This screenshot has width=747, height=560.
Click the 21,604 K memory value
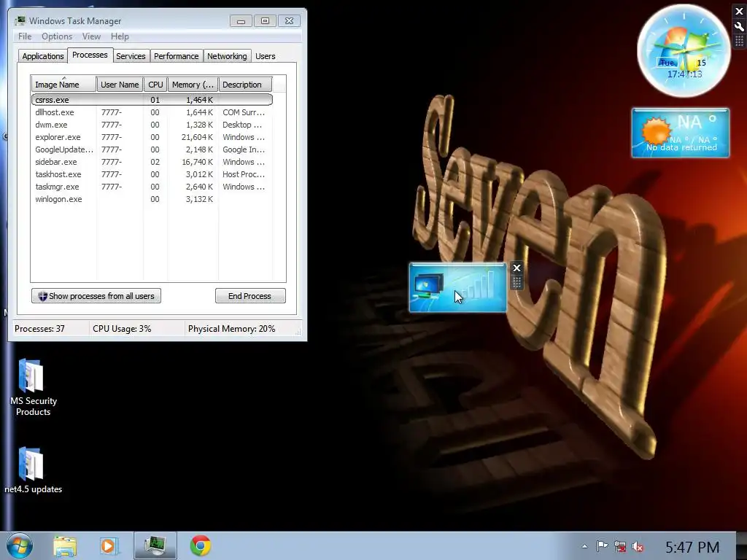point(197,137)
